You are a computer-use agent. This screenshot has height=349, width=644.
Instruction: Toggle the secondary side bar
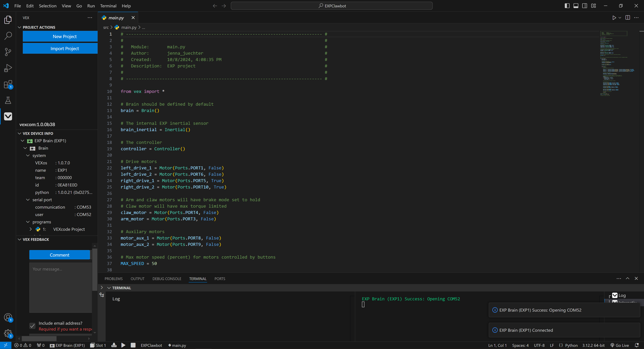pyautogui.click(x=584, y=6)
